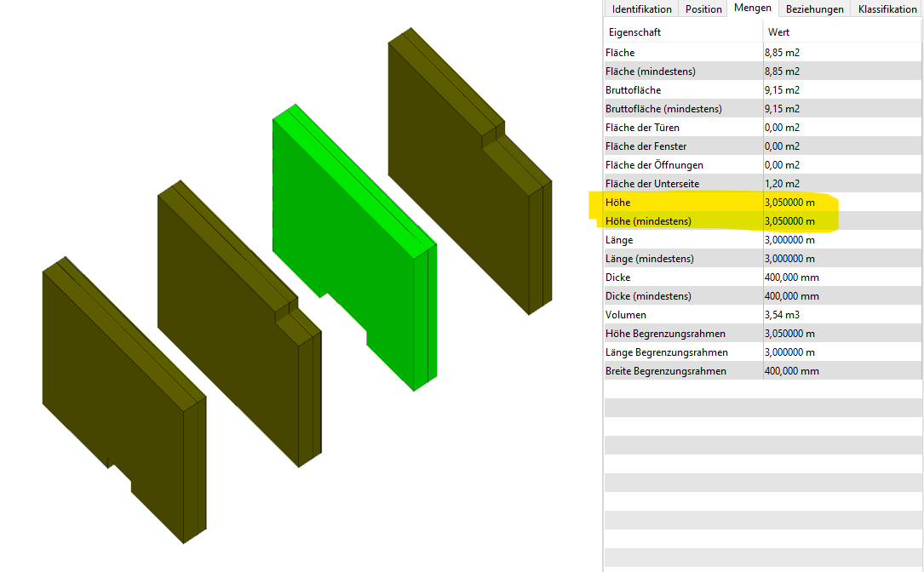The image size is (924, 572).
Task: Click the 1,20 m2 Unterseite value
Action: coord(782,184)
